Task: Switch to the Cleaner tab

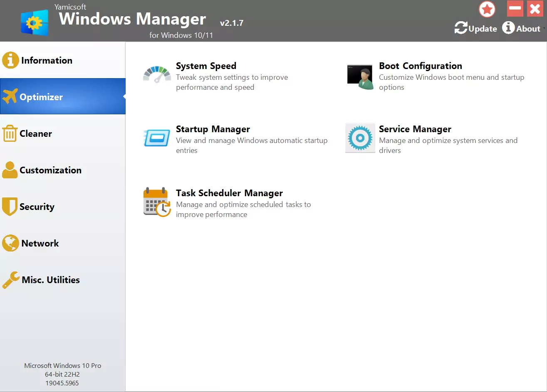Action: tap(62, 133)
